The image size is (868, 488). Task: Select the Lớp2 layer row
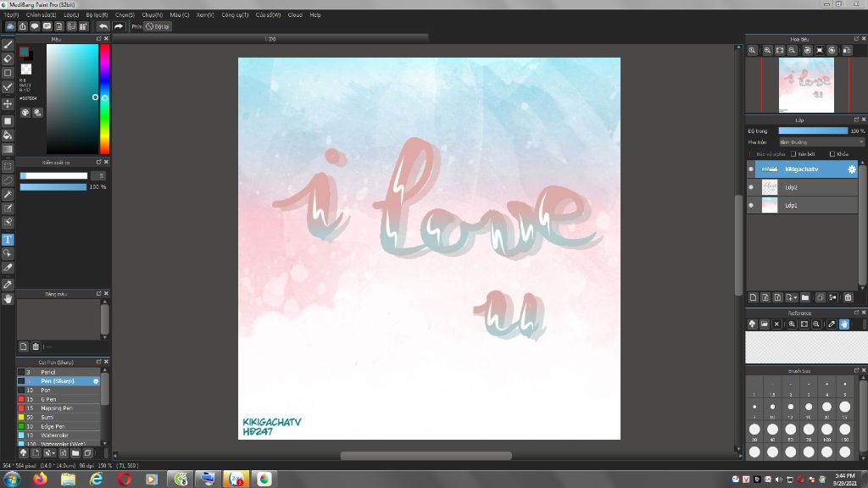click(807, 187)
